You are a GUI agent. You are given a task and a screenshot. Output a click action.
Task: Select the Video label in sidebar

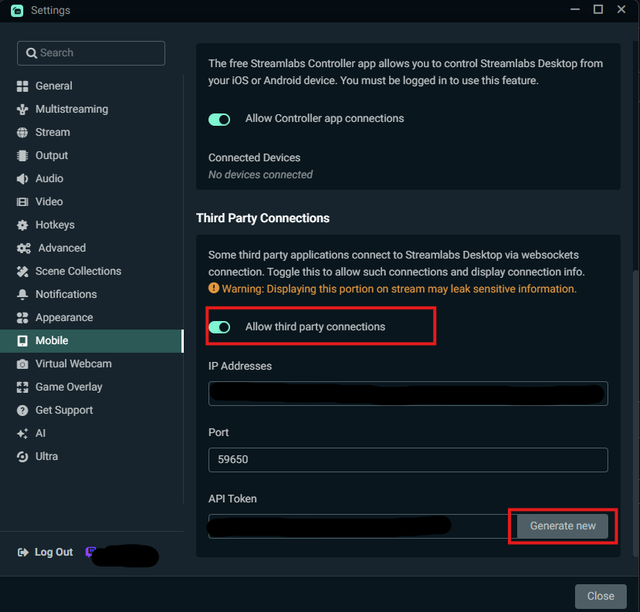point(49,202)
